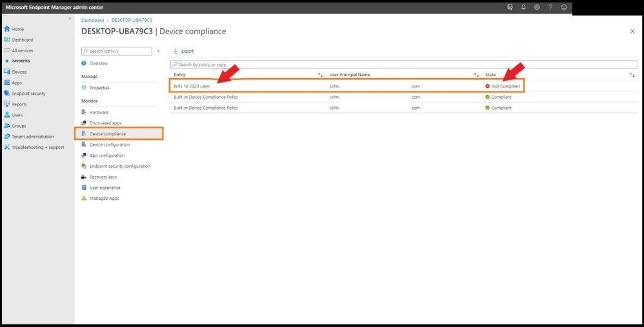644x327 pixels.
Task: Click the All services list icon
Action: tap(7, 50)
